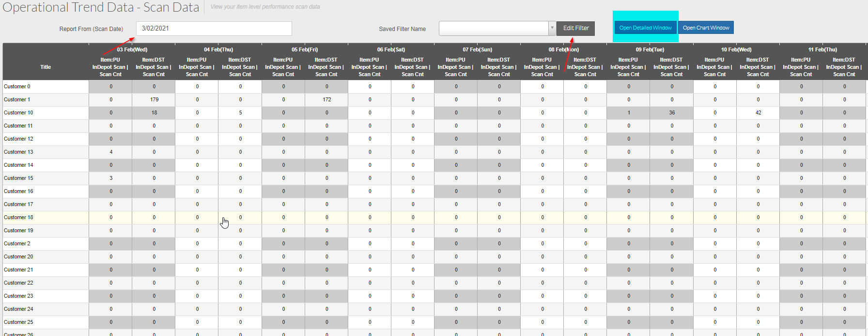Select the Title column header

coord(46,67)
